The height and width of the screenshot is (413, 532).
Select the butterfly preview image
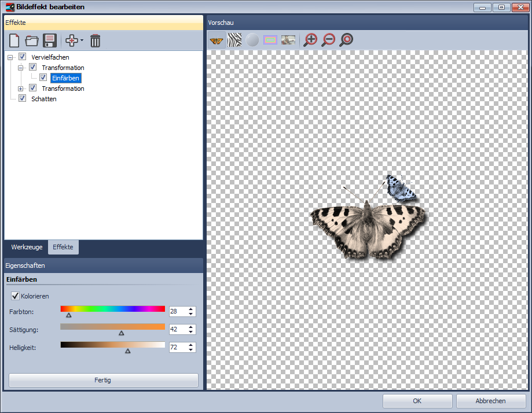tap(216, 39)
